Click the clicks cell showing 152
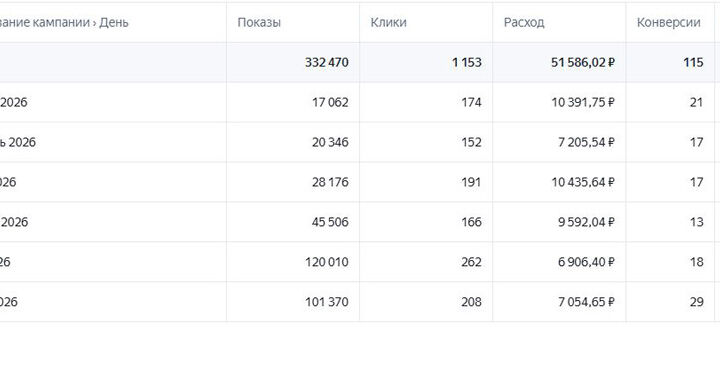Viewport: 720px width, 370px height. pyautogui.click(x=471, y=142)
